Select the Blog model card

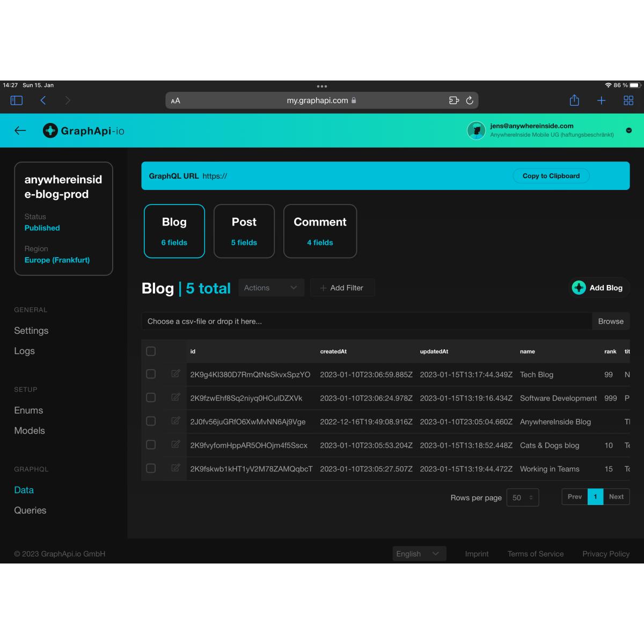click(174, 231)
